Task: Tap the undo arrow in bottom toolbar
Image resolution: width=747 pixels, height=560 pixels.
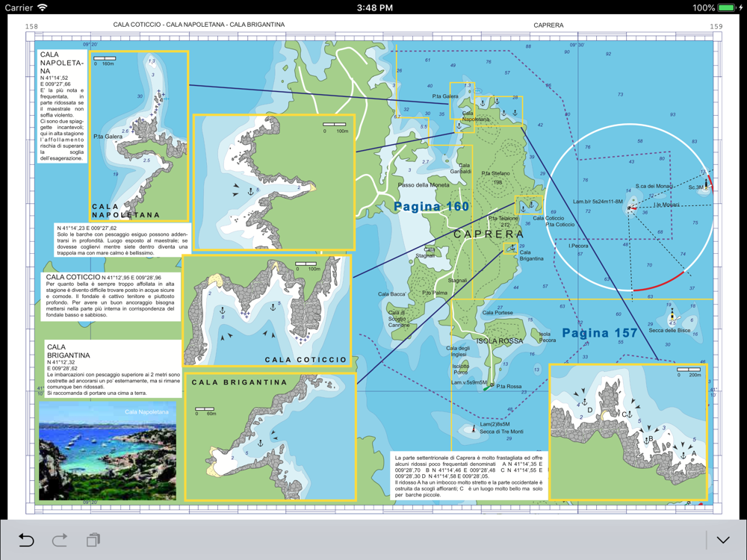Action: point(26,540)
